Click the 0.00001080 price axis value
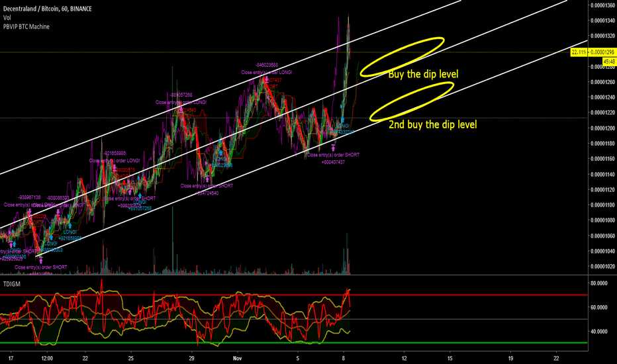The image size is (617, 364). pyautogui.click(x=603, y=220)
